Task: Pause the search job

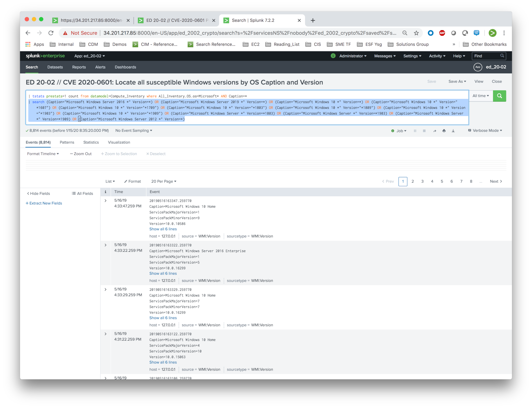Action: coord(415,131)
